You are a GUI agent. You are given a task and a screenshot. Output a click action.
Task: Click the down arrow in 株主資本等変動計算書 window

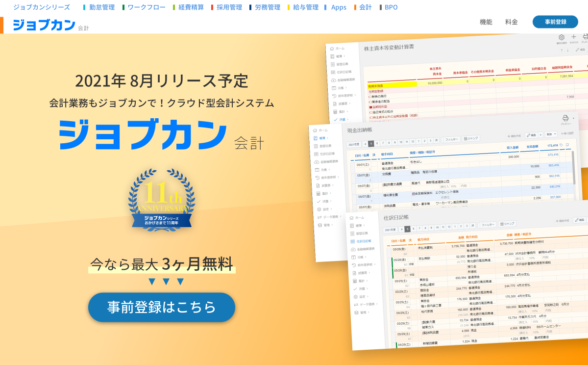click(568, 51)
